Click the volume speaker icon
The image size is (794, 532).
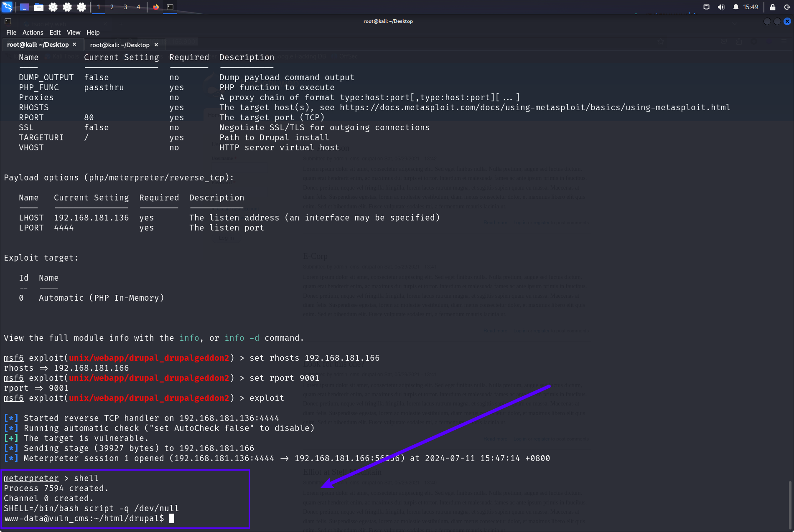[721, 7]
